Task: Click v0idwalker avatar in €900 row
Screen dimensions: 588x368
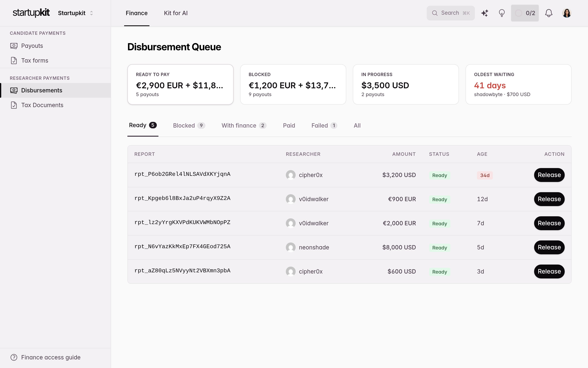Action: coord(291,199)
